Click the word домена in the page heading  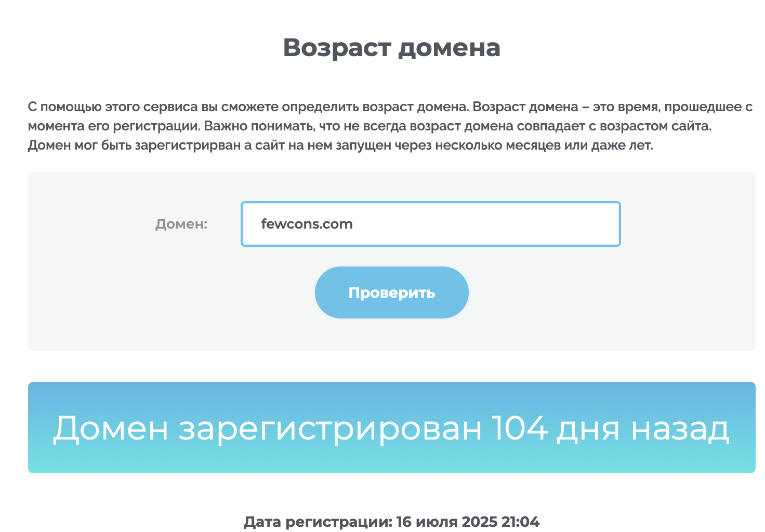(449, 48)
